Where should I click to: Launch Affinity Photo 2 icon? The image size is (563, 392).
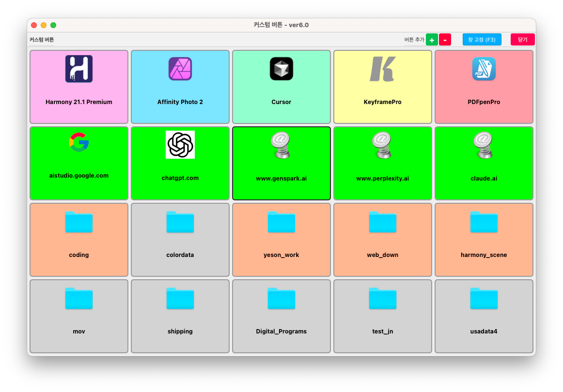pyautogui.click(x=180, y=69)
